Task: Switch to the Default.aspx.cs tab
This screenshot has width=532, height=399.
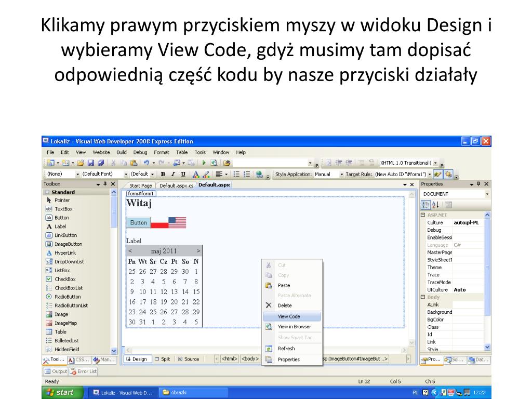Action: pos(176,185)
